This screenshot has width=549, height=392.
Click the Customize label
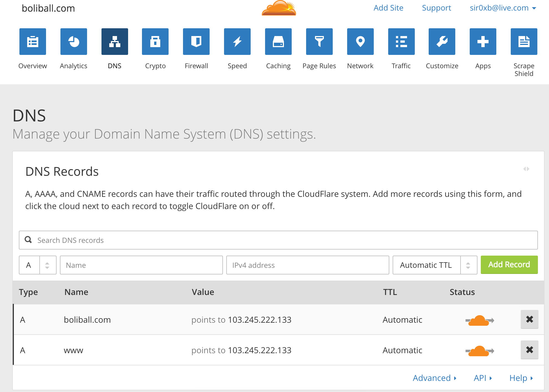442,66
